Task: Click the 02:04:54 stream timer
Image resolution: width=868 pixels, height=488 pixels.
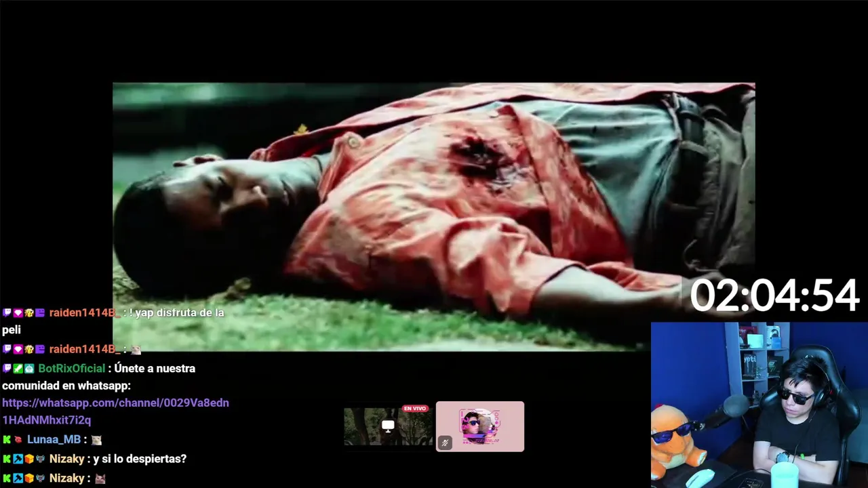Action: [x=774, y=296]
